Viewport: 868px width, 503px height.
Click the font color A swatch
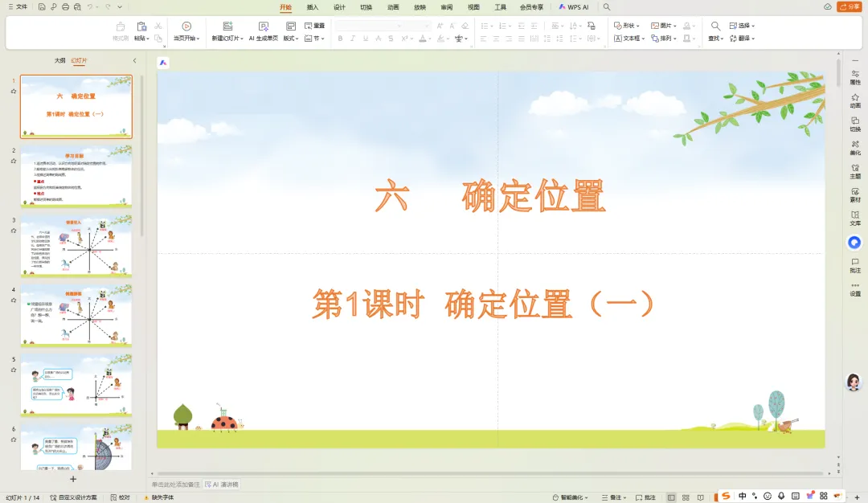pos(423,39)
